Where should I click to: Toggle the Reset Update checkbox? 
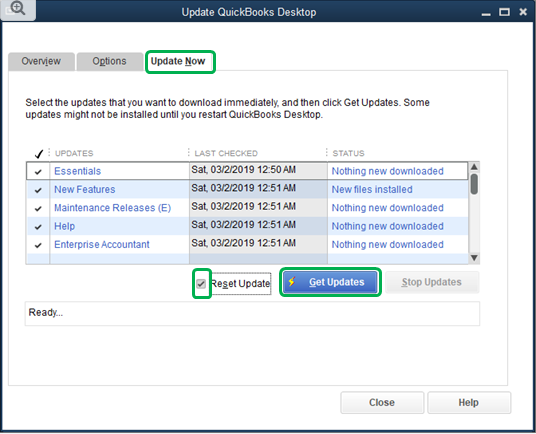pos(201,284)
